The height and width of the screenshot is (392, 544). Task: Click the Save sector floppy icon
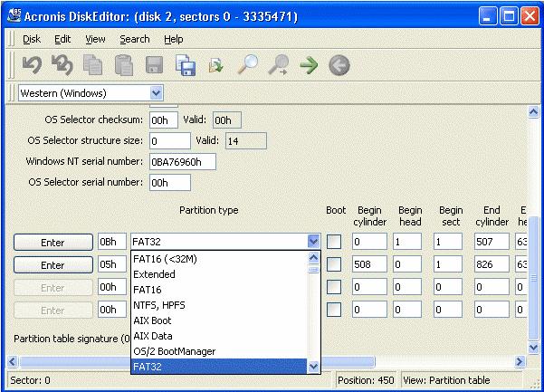[155, 65]
